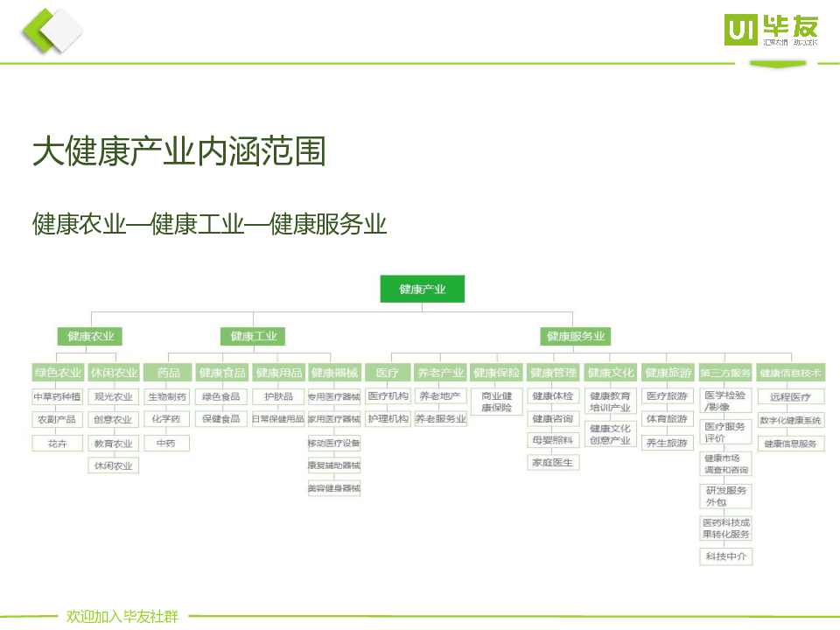Click the UI 毕友 brand logo

770,31
